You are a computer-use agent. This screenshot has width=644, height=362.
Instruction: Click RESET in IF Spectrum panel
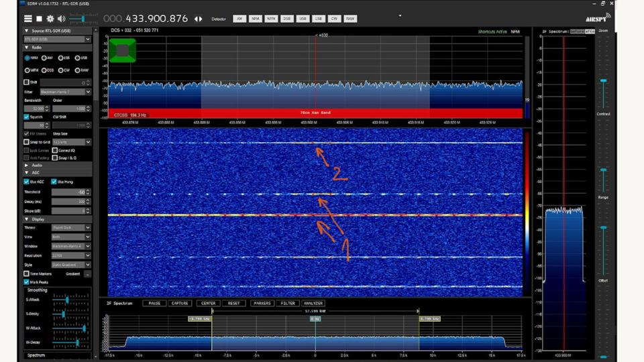[233, 303]
